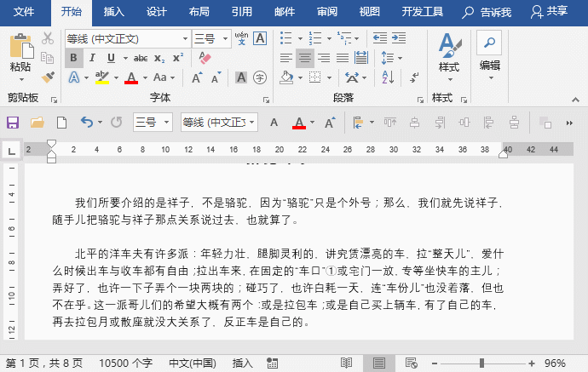Toggle center paragraph alignment
This screenshot has height=372, width=588.
point(305,58)
